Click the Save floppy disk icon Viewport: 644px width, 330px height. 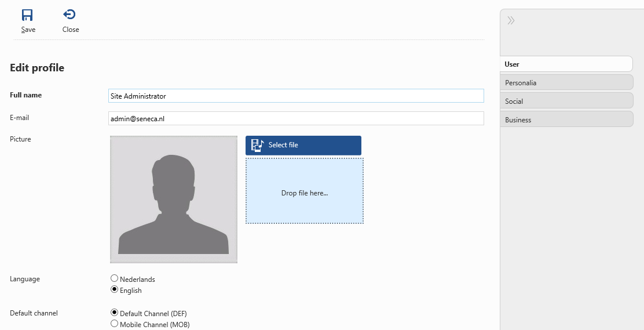click(x=27, y=15)
